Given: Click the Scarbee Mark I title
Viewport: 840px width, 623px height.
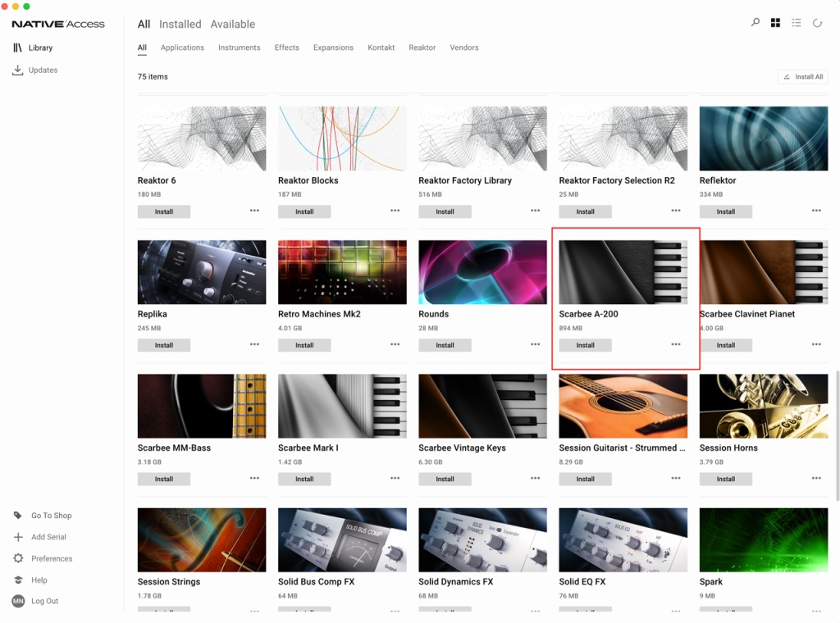Looking at the screenshot, I should tap(308, 448).
